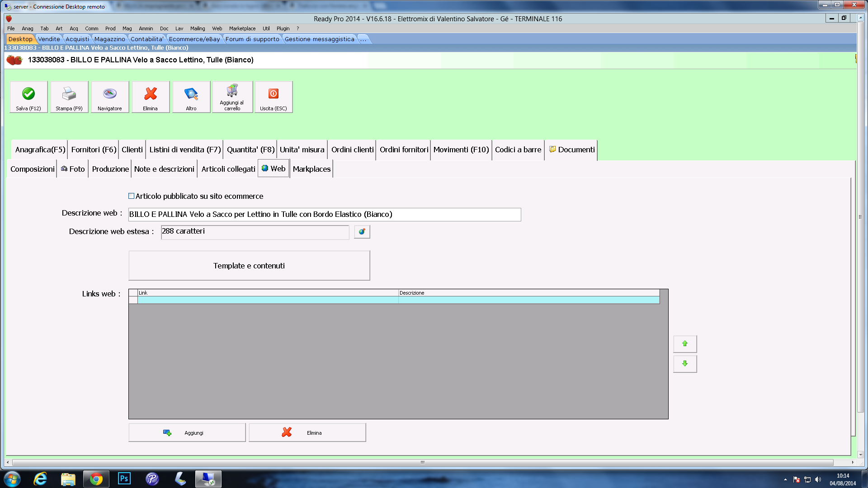Move link down with green arrow
Viewport: 868px width, 488px height.
[684, 364]
